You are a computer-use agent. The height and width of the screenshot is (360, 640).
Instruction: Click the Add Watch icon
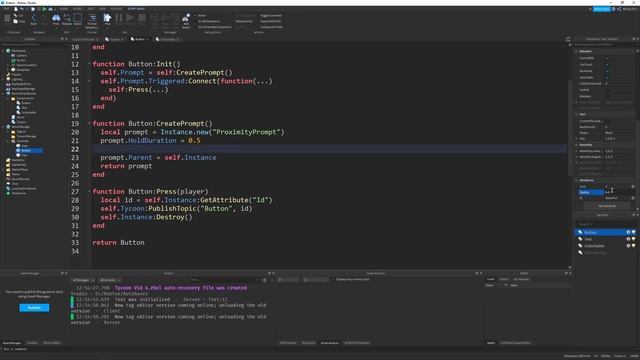(x=186, y=18)
